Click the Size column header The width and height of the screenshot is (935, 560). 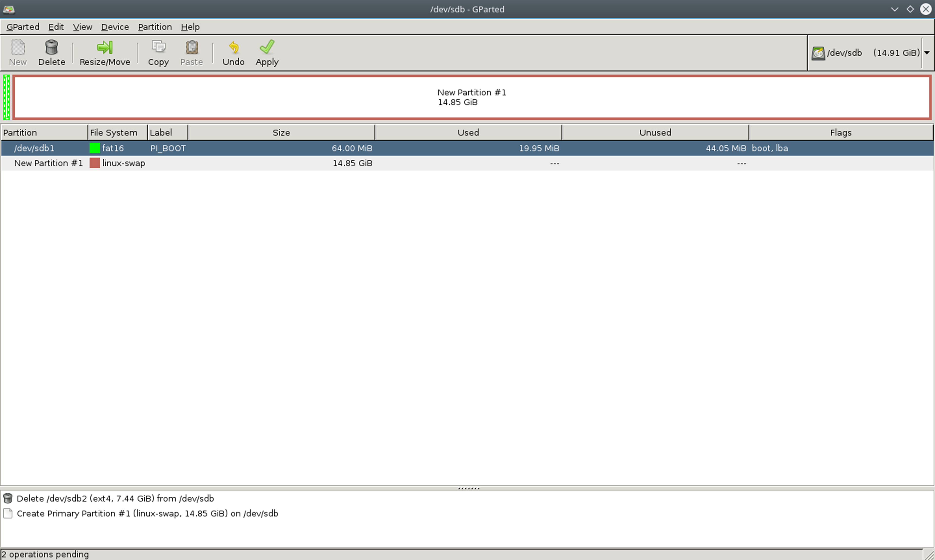coord(281,132)
